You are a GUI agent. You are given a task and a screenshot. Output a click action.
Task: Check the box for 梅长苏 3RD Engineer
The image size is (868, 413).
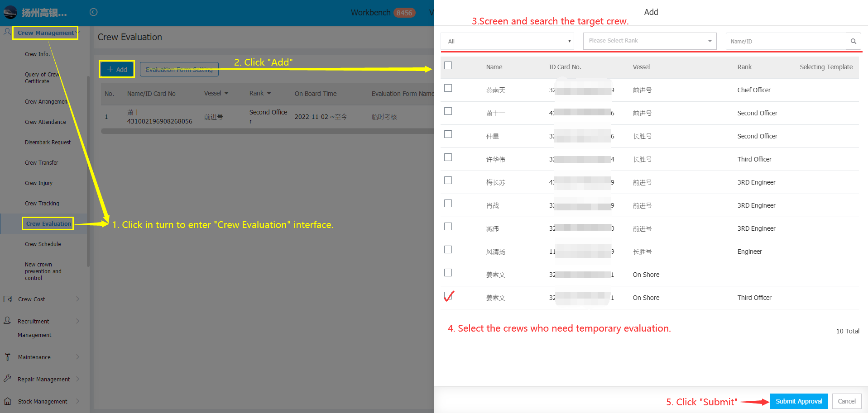coord(448,180)
